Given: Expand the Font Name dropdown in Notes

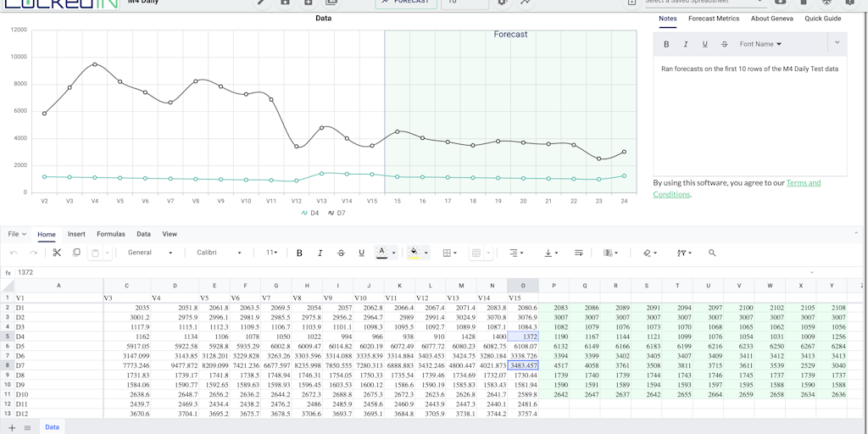Looking at the screenshot, I should point(760,44).
